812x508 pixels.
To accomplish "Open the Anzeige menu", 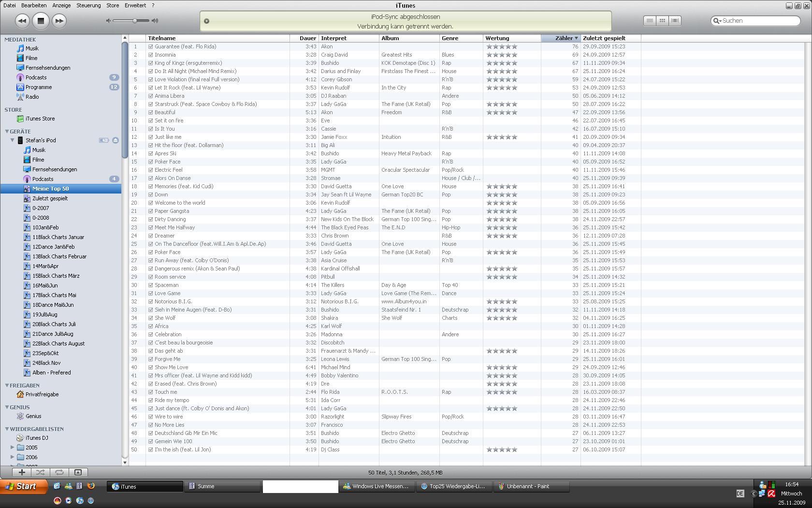I will click(x=61, y=5).
